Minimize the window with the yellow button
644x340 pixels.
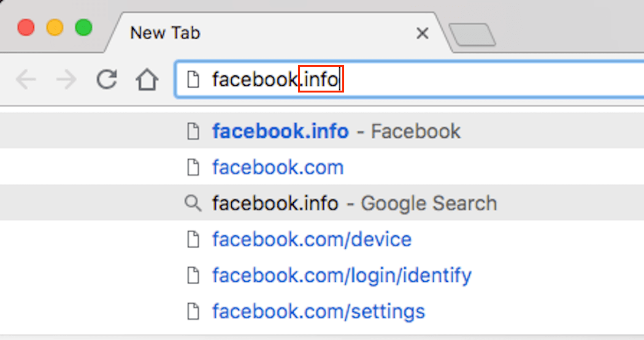tap(55, 28)
